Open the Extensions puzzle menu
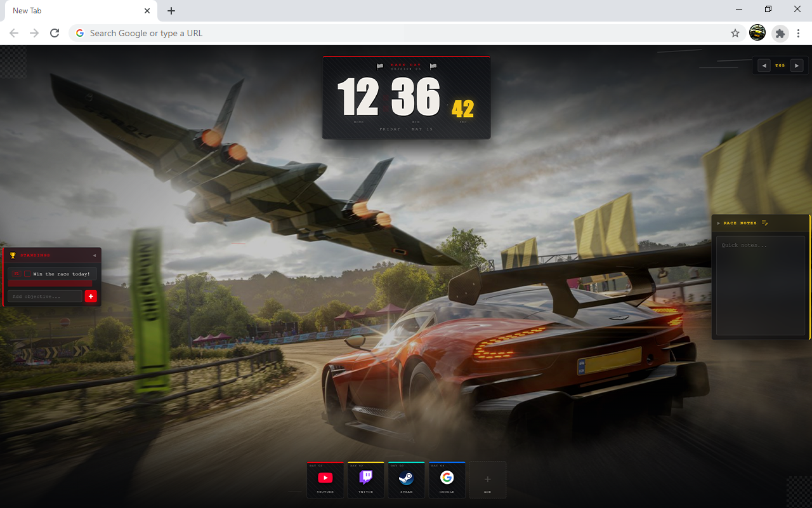This screenshot has width=812, height=508. (780, 33)
